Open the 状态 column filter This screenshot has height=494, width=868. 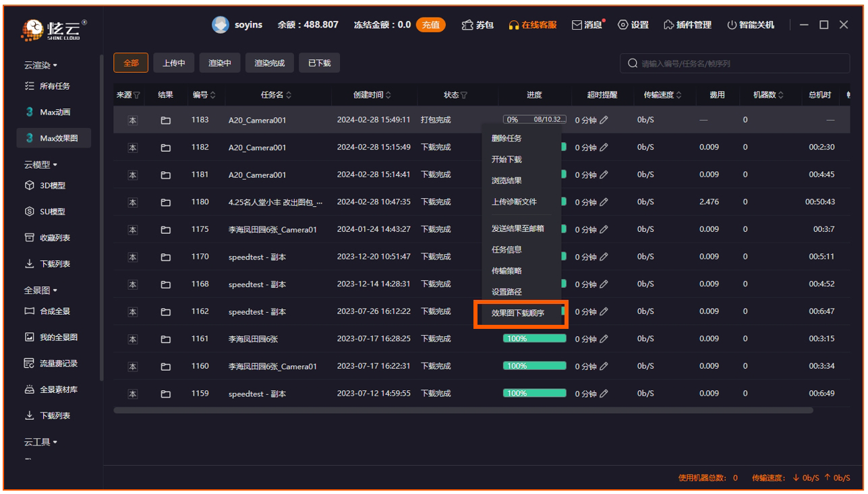pos(466,95)
